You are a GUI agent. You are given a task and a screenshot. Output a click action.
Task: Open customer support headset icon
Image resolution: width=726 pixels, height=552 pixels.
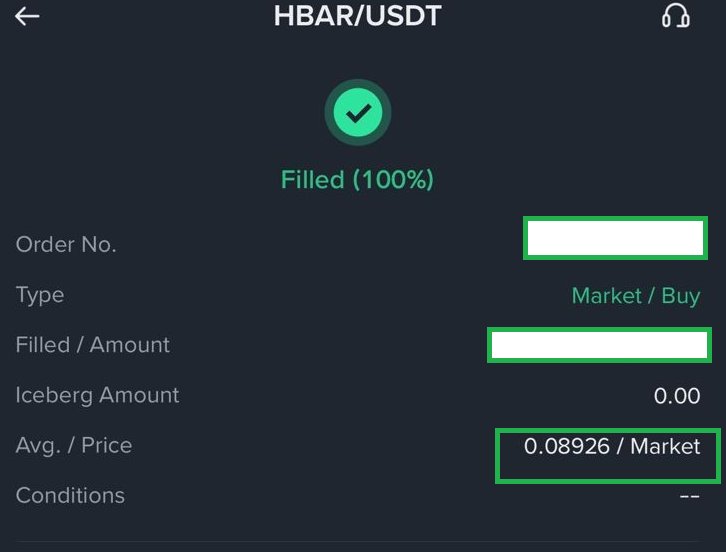point(676,17)
